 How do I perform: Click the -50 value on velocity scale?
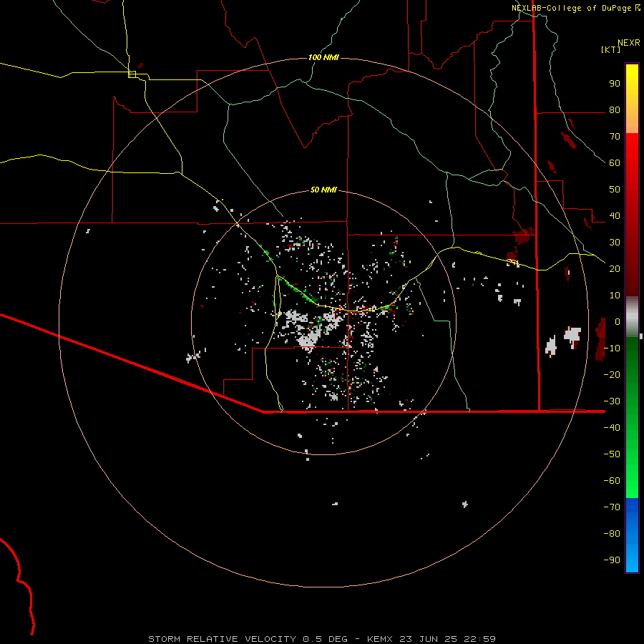(612, 454)
